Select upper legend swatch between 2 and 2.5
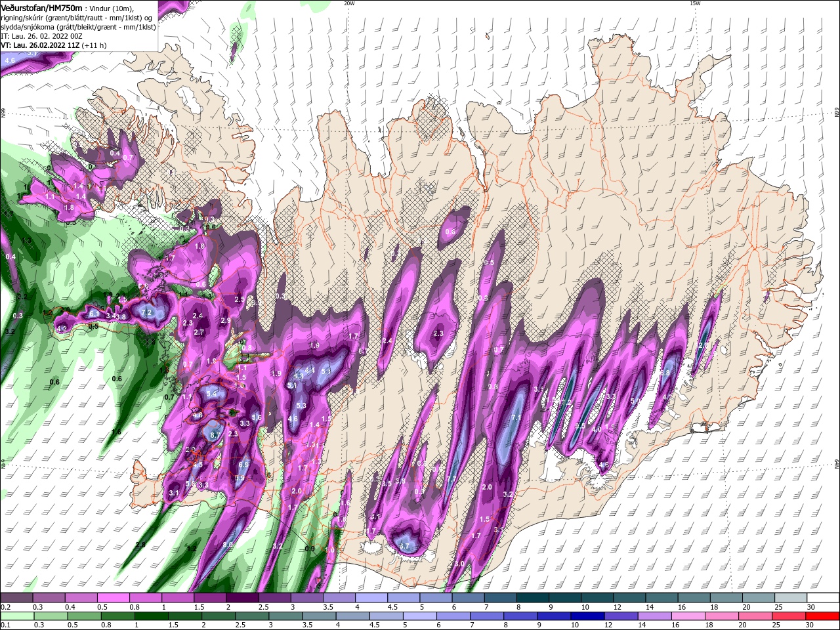The height and width of the screenshot is (630, 840). tap(242, 598)
